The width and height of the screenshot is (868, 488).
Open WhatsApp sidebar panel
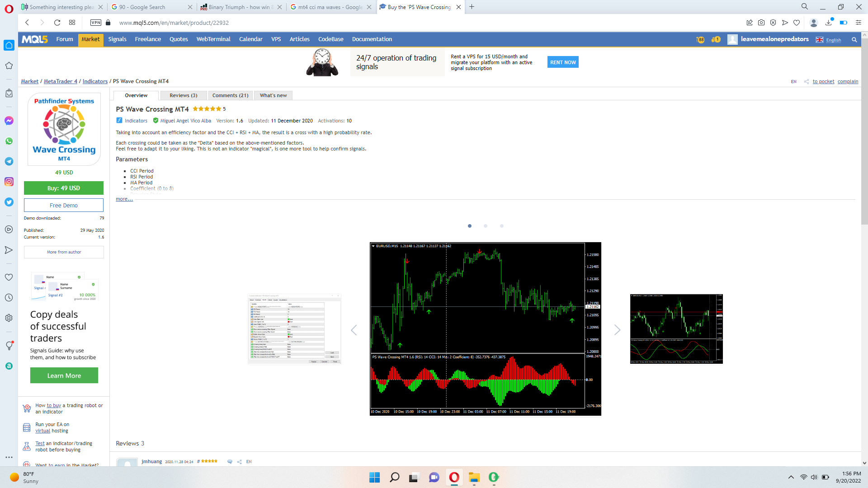coord(9,141)
